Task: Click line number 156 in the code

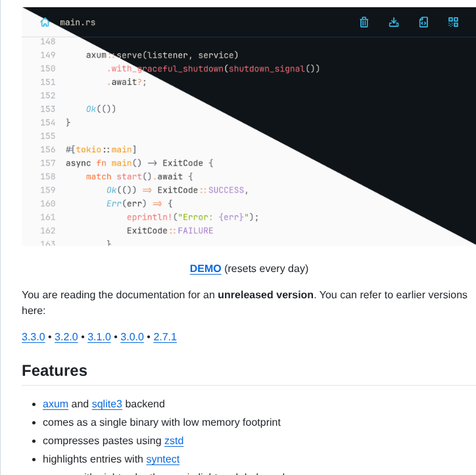Action: click(47, 149)
